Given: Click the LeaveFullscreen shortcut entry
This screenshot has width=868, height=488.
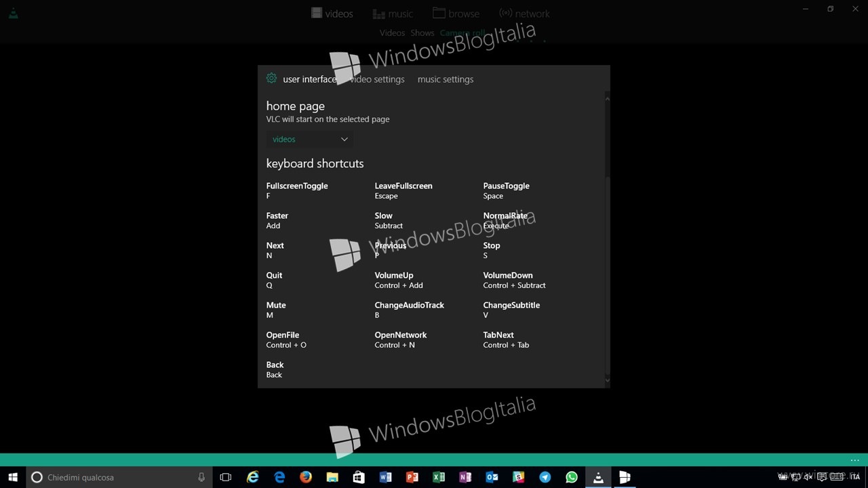Looking at the screenshot, I should click(403, 190).
